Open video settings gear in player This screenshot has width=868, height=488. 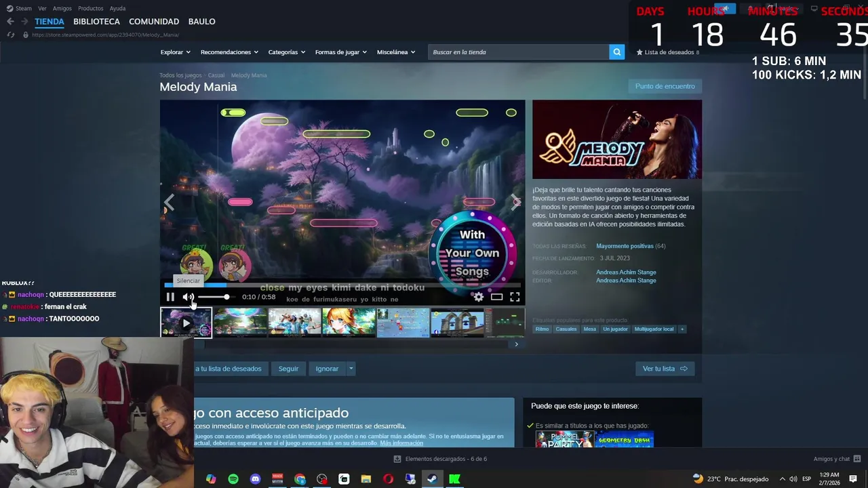click(x=479, y=297)
